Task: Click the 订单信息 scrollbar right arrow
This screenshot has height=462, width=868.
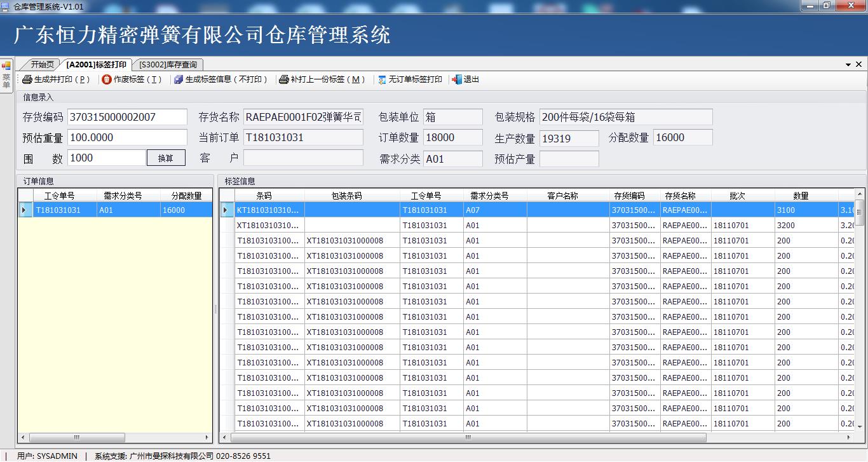Action: tap(206, 437)
